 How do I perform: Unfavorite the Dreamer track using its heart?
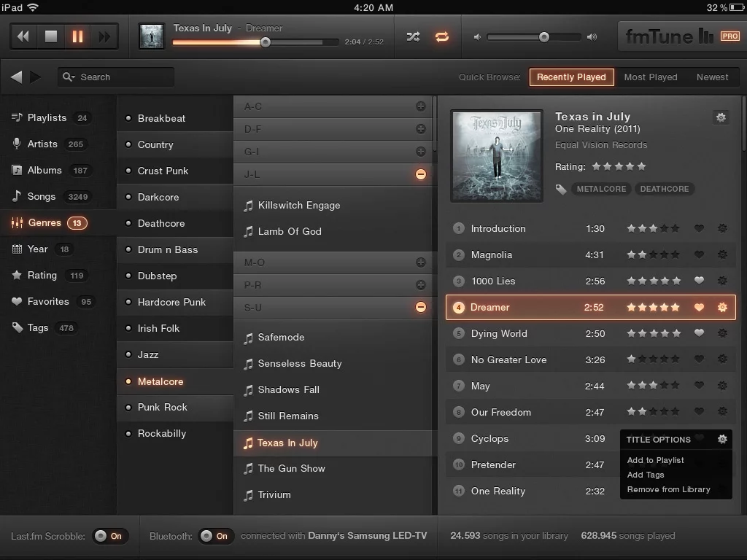pos(699,307)
